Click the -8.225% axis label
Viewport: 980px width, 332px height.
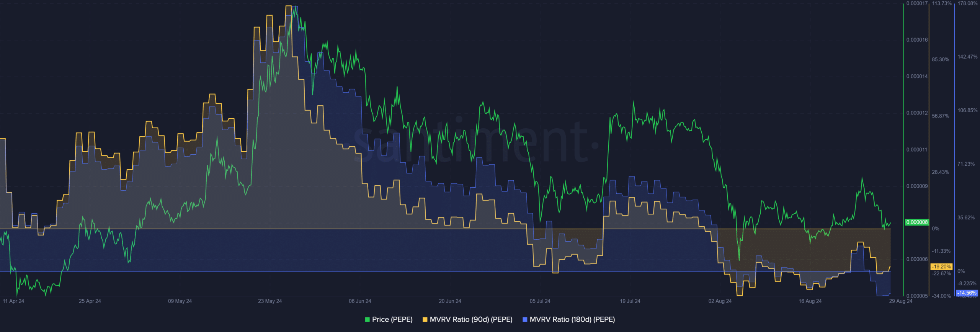(x=967, y=283)
